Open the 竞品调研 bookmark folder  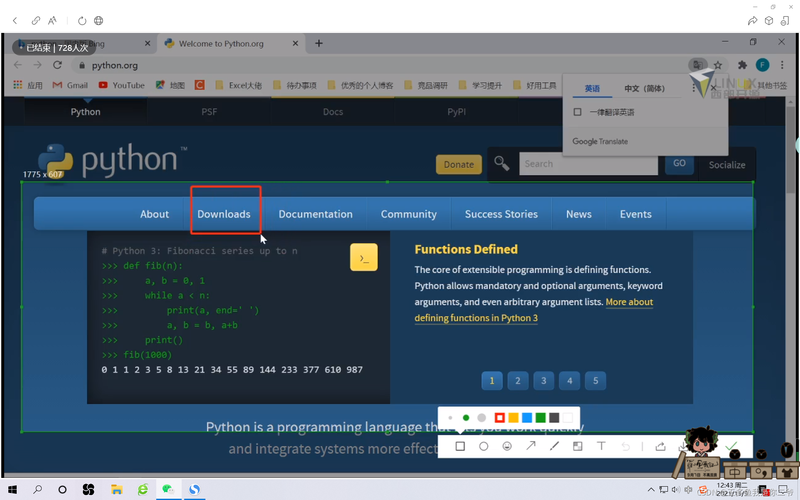click(x=426, y=85)
